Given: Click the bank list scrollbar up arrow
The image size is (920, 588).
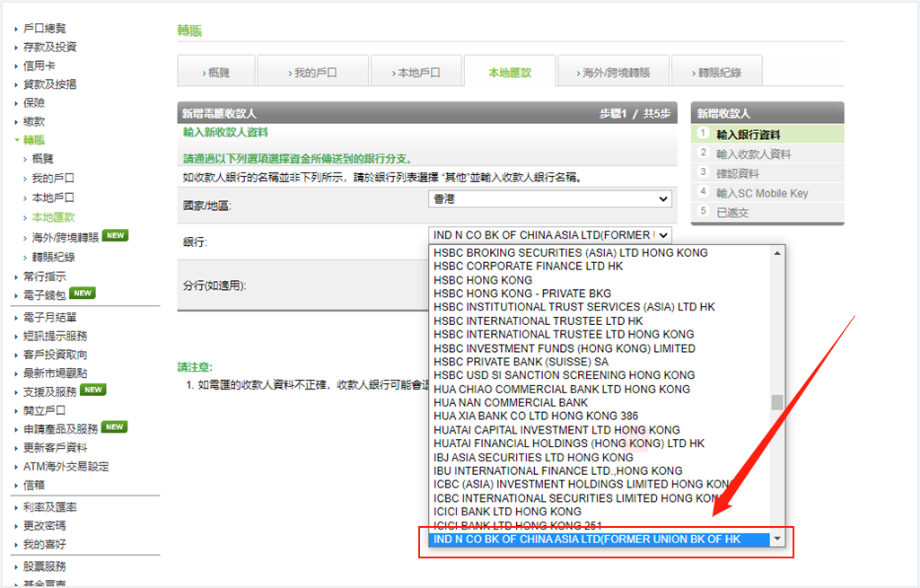Looking at the screenshot, I should 777,253.
